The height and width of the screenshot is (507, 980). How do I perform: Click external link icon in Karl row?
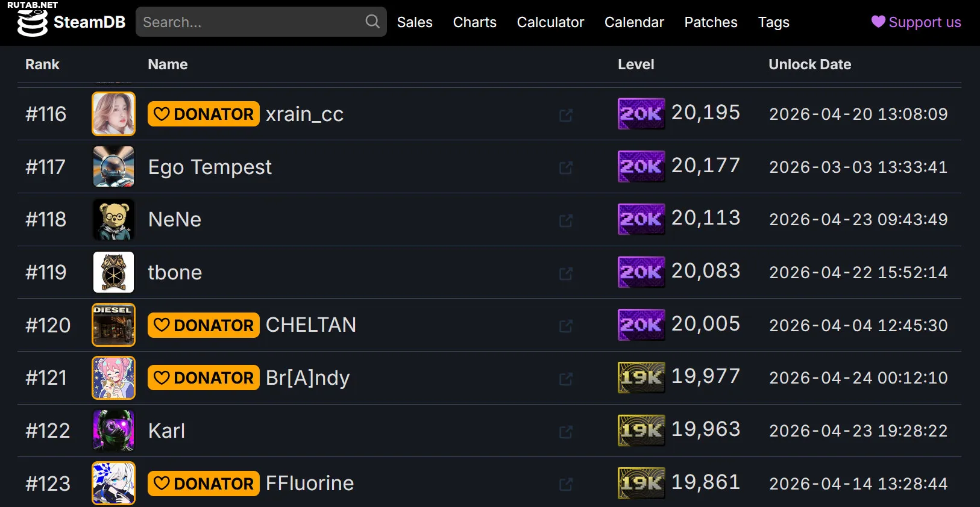[x=565, y=432]
